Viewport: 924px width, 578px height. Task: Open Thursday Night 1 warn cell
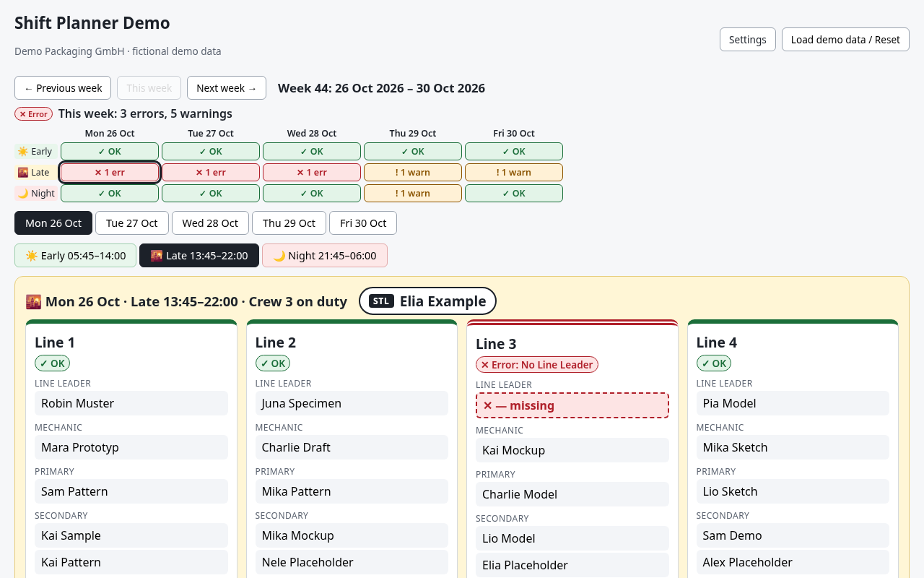(413, 194)
